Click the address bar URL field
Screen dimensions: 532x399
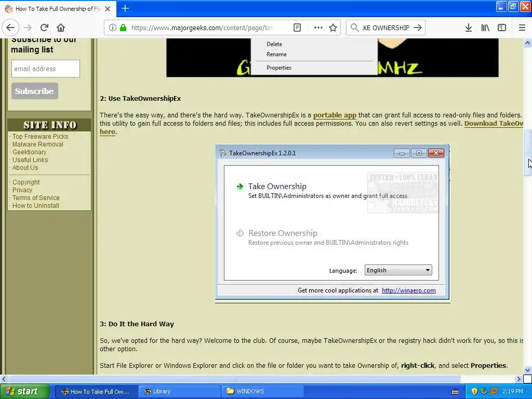[202, 28]
